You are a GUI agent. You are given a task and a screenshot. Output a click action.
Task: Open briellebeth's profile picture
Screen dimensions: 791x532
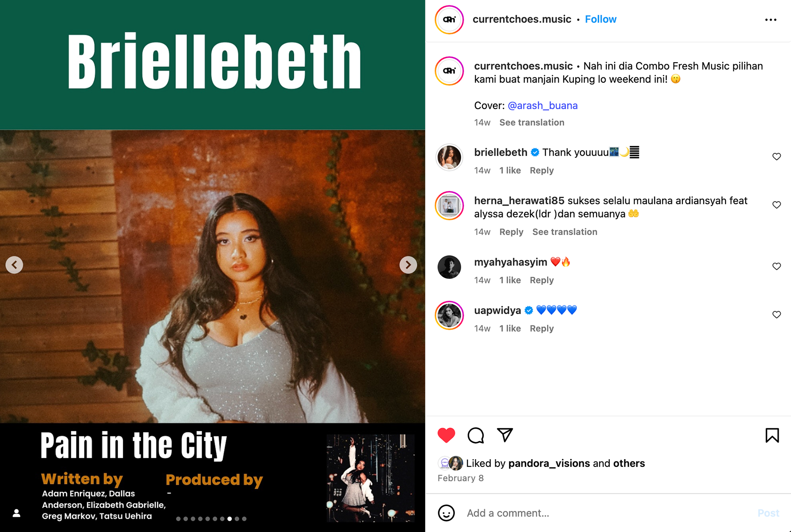point(449,157)
